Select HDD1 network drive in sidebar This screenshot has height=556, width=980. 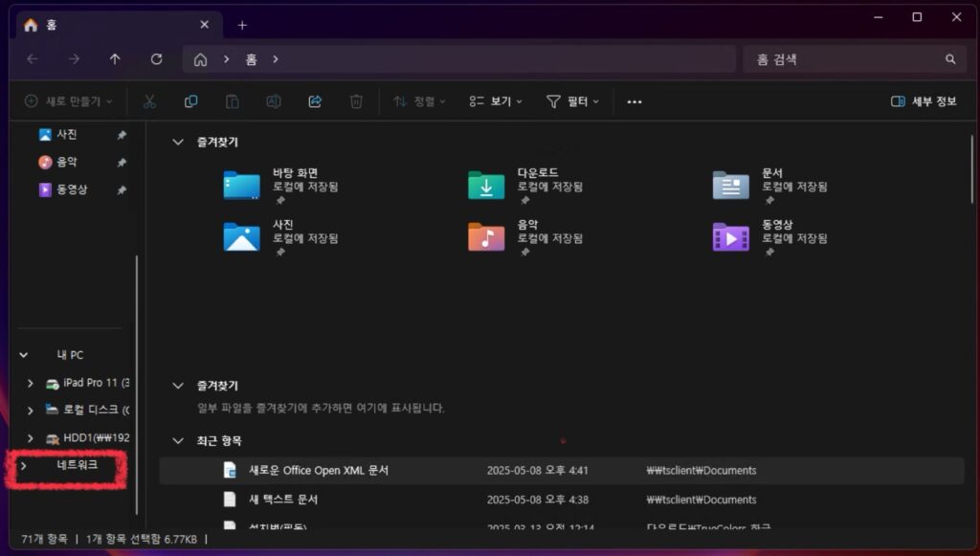[97, 438]
